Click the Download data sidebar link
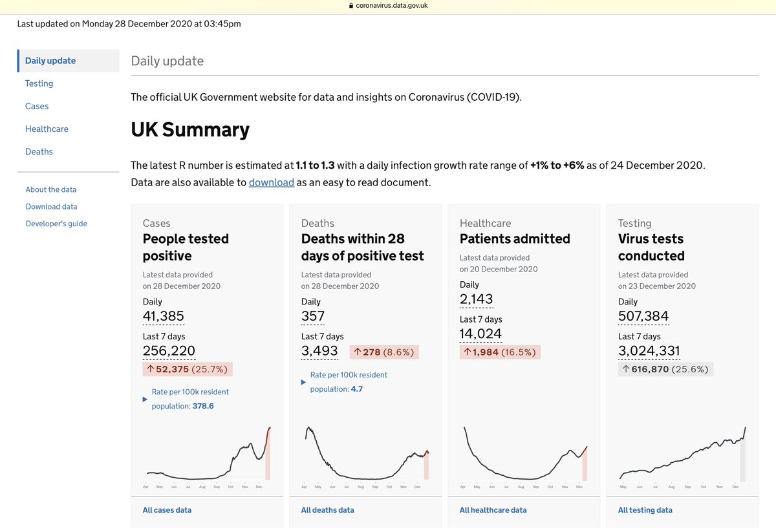The width and height of the screenshot is (776, 532). point(52,206)
